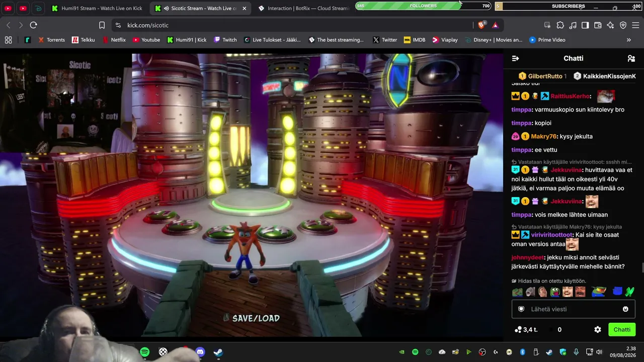Open the emoji picker in message box
Screen dimensions: 644x362
[625, 309]
